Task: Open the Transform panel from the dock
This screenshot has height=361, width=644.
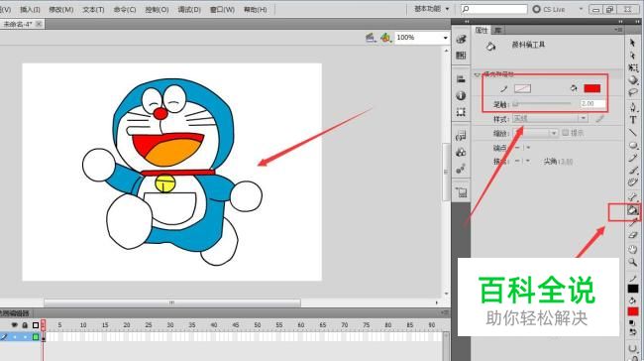Action: (x=461, y=112)
